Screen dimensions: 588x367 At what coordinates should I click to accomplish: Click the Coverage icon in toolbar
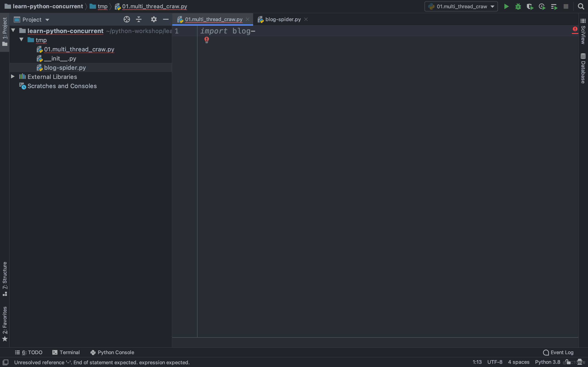coord(530,6)
